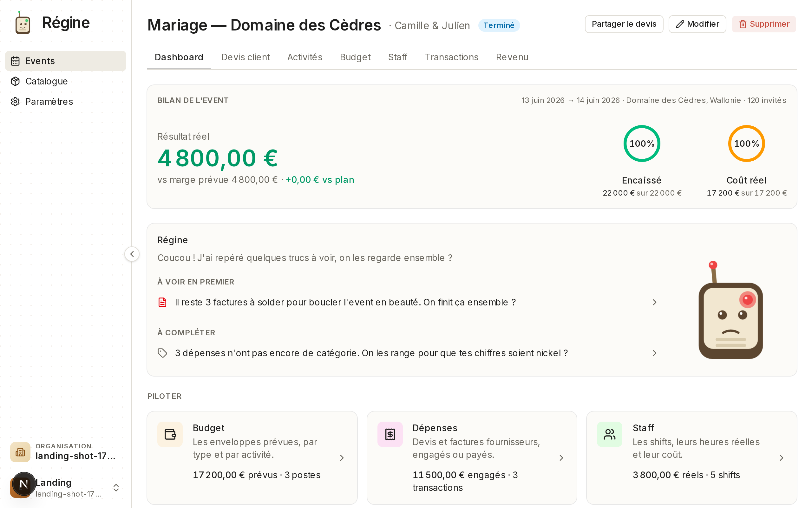Viewport: 812px width, 508px height.
Task: Click Partager le devis button
Action: pyautogui.click(x=624, y=24)
